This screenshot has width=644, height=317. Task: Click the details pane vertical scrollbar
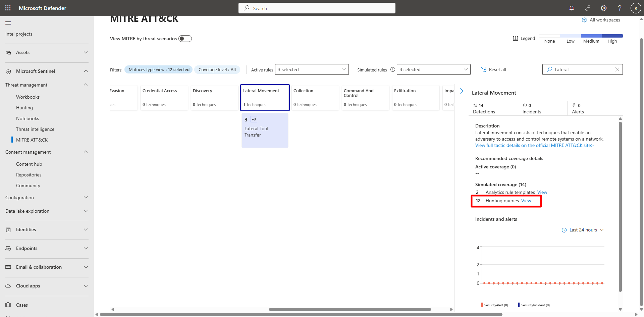pos(620,207)
